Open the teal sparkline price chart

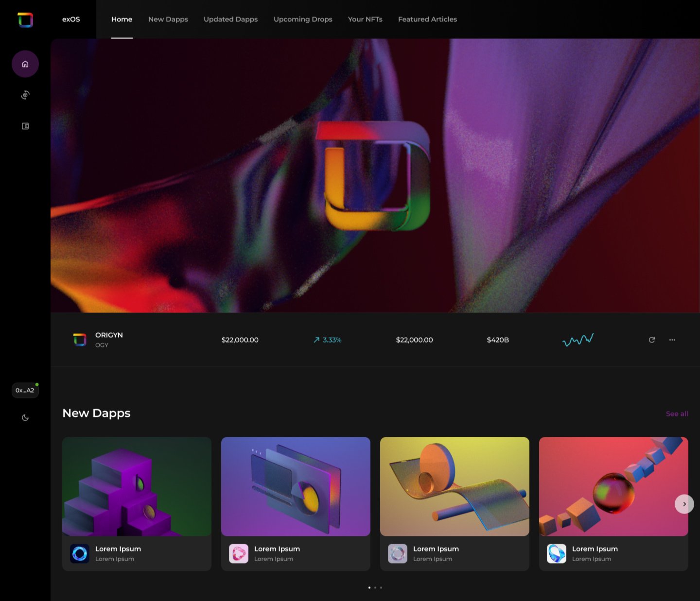click(x=578, y=340)
